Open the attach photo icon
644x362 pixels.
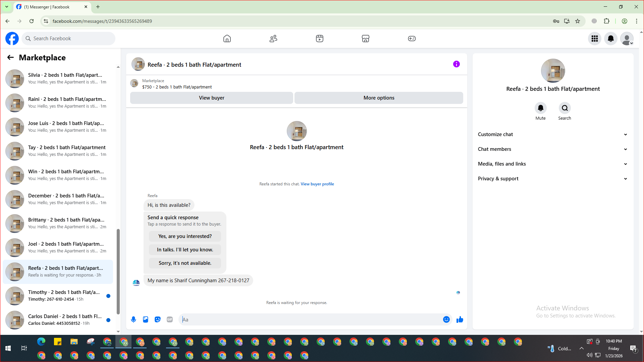(x=146, y=319)
